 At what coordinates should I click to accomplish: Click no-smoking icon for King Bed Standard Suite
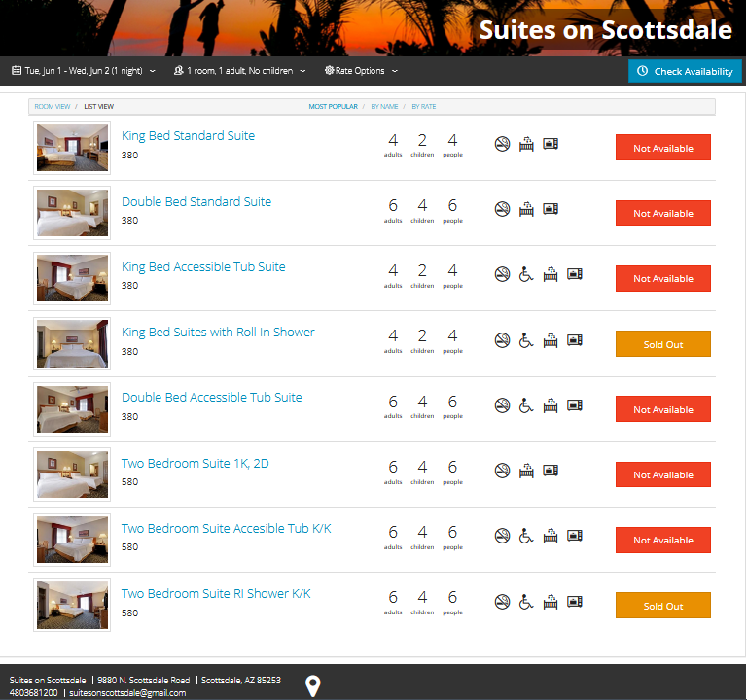(502, 144)
